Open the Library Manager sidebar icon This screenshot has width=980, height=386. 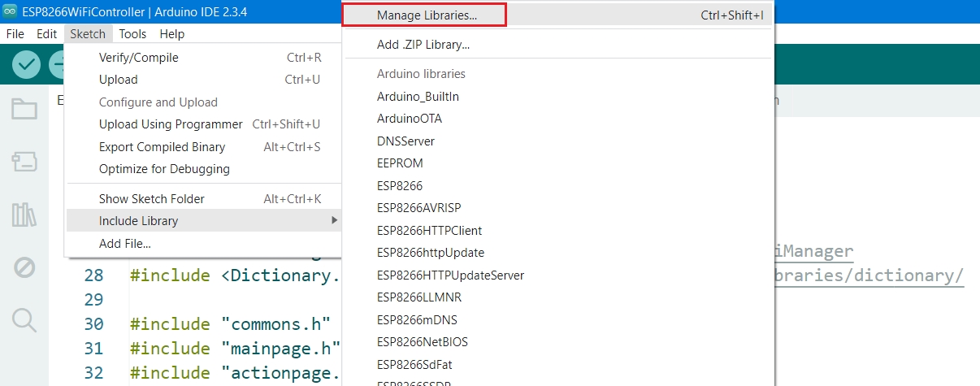point(24,215)
